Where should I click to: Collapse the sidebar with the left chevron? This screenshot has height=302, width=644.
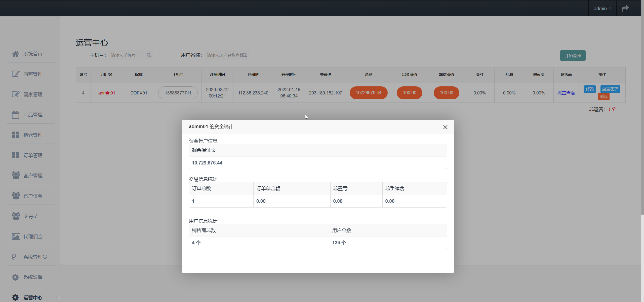click(58, 298)
